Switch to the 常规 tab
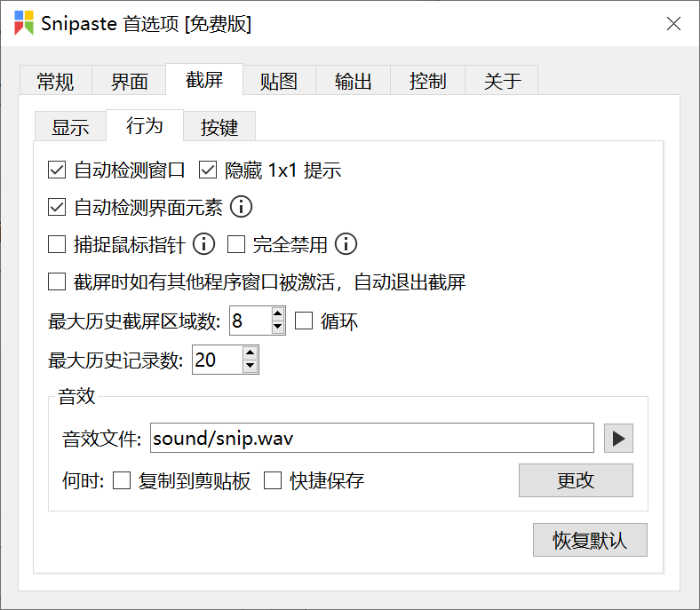 [x=55, y=80]
